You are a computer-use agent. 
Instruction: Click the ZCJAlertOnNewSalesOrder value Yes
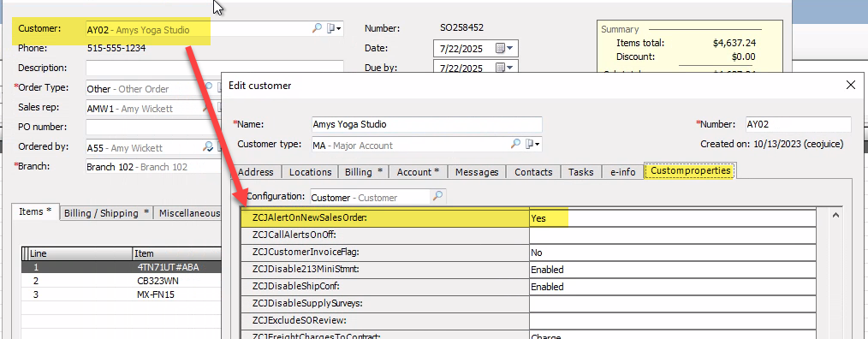[x=672, y=218]
